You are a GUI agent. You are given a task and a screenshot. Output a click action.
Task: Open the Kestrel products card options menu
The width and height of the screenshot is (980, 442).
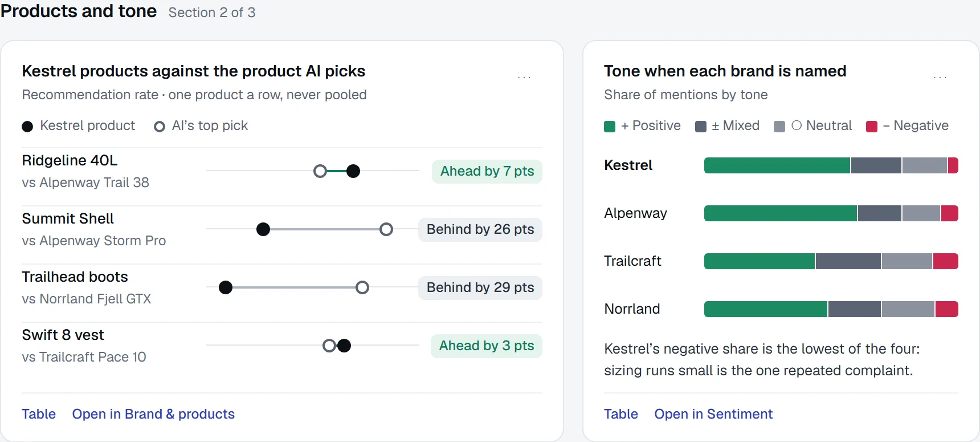point(524,78)
